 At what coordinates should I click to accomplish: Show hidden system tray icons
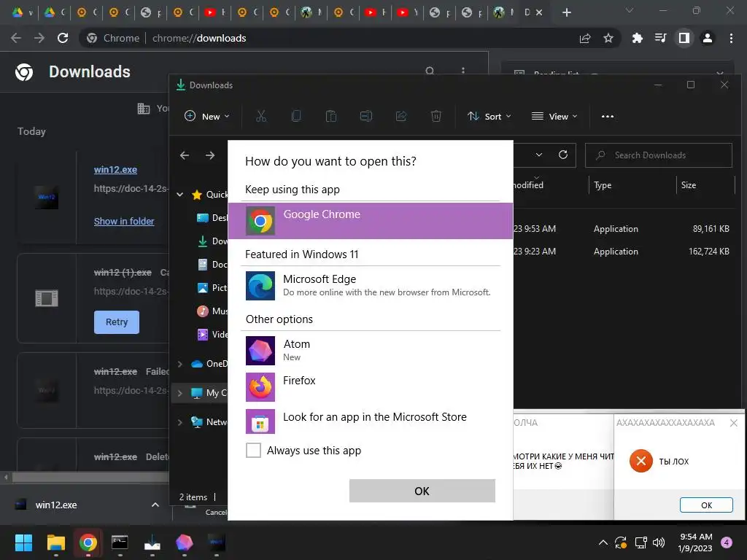point(603,542)
